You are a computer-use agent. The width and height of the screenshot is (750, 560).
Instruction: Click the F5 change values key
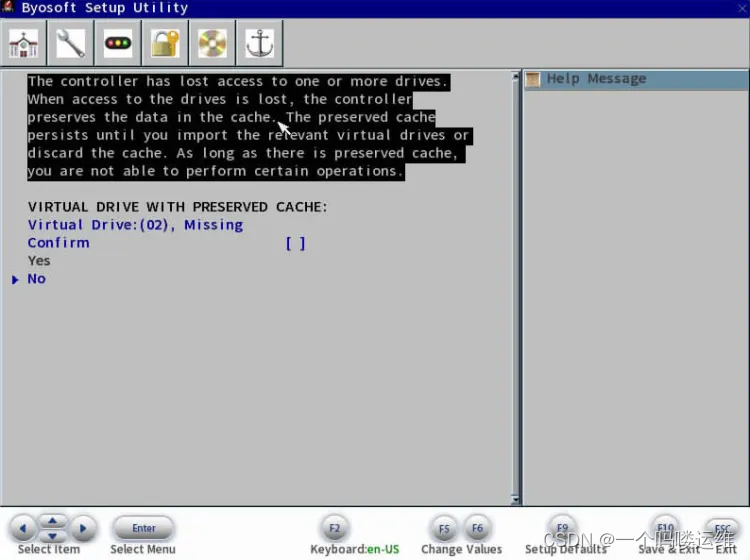pyautogui.click(x=444, y=528)
